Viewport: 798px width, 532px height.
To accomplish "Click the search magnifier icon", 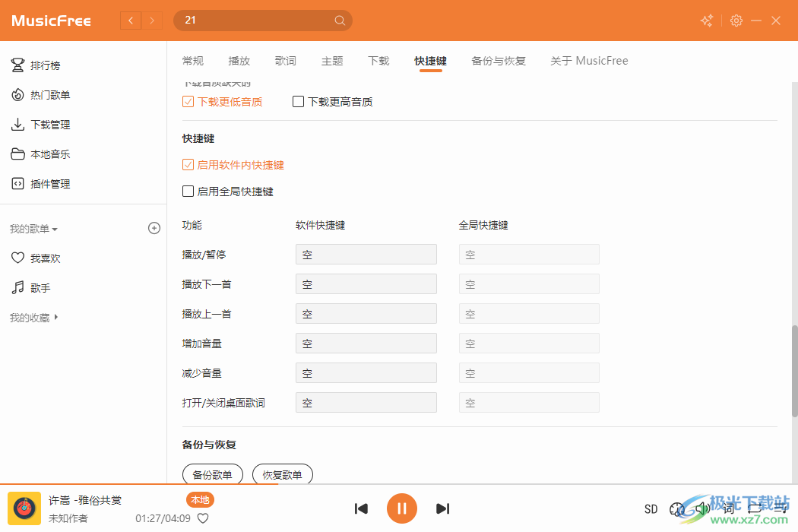I will [x=340, y=21].
